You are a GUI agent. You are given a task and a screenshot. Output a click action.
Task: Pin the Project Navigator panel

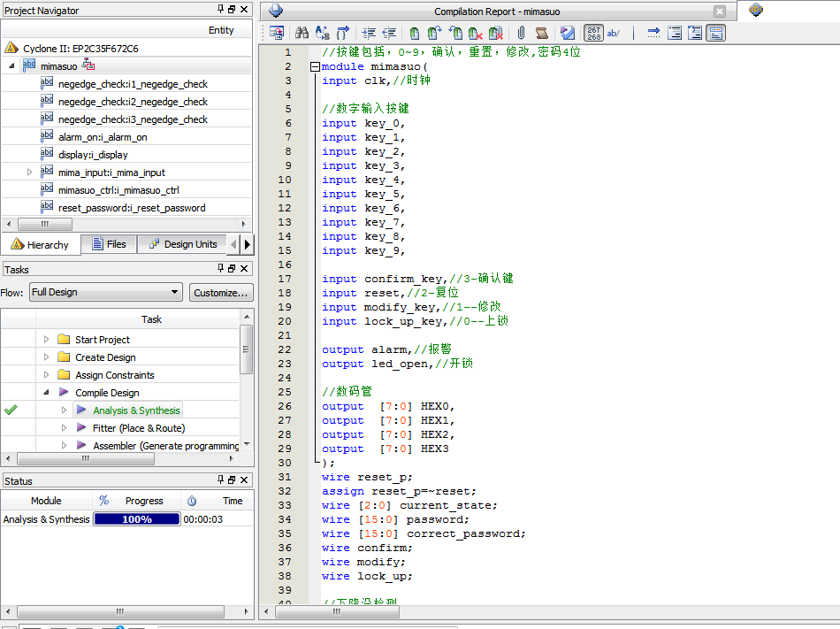coord(221,9)
